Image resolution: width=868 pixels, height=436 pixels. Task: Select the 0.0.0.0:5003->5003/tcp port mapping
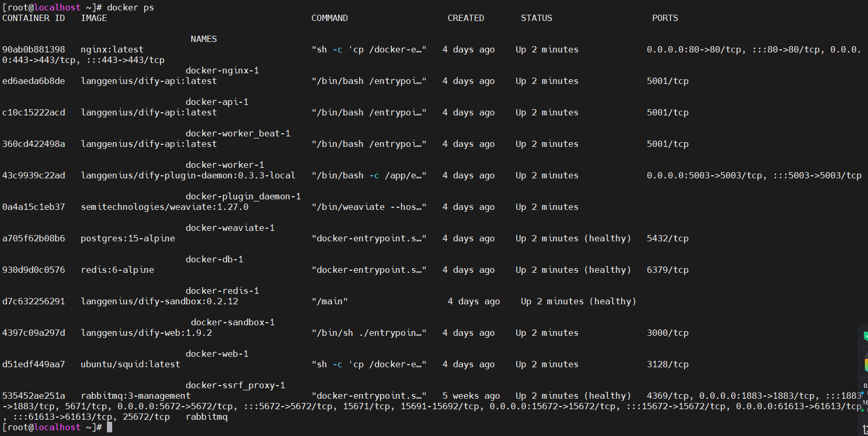(x=704, y=175)
